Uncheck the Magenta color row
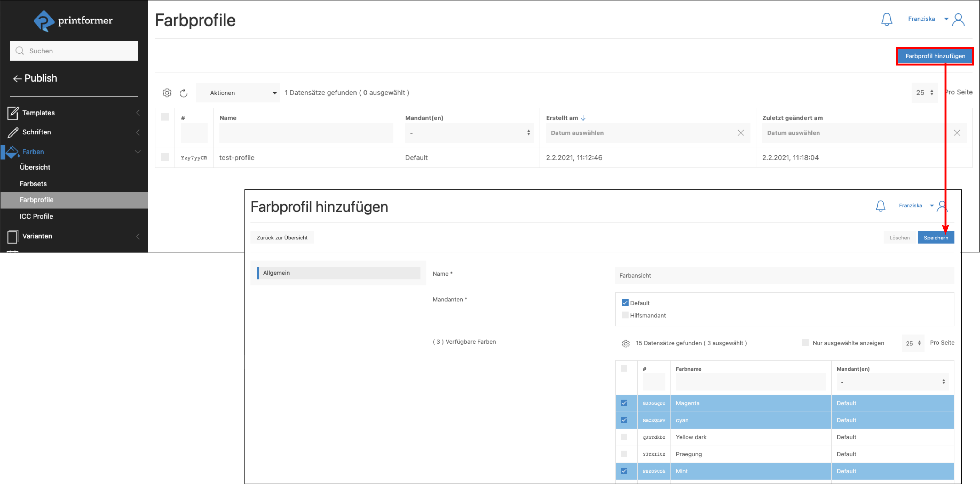 (624, 403)
